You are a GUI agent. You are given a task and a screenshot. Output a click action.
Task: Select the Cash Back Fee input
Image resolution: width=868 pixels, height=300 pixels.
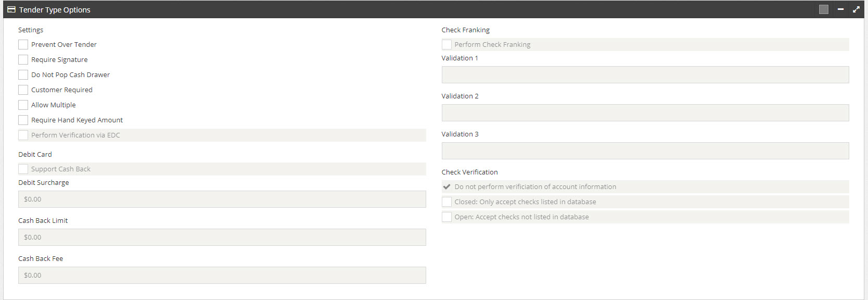pos(222,276)
